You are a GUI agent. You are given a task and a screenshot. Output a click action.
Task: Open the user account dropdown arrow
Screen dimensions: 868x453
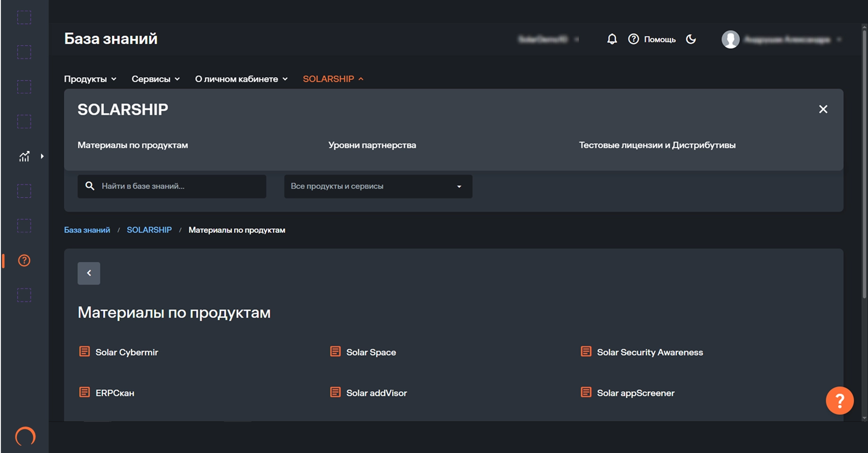[x=839, y=40]
